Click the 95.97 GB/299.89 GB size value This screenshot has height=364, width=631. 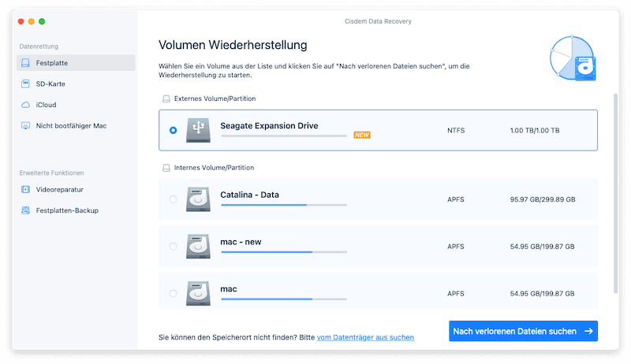543,199
